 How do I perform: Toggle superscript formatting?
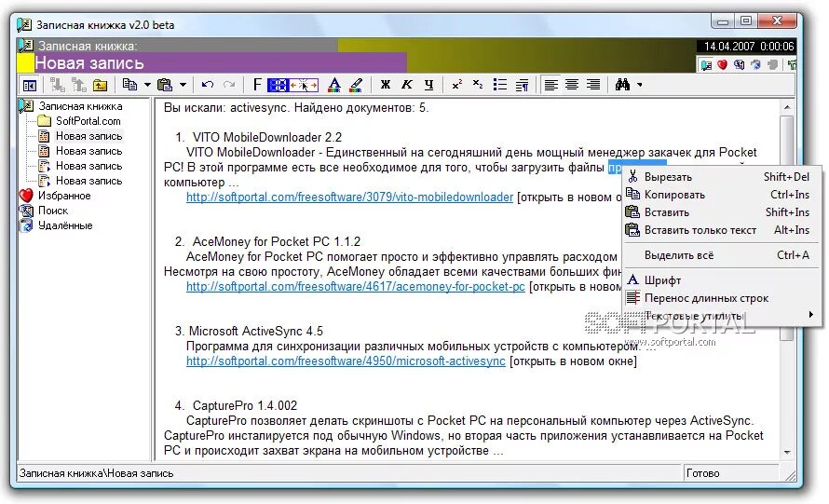pos(457,85)
